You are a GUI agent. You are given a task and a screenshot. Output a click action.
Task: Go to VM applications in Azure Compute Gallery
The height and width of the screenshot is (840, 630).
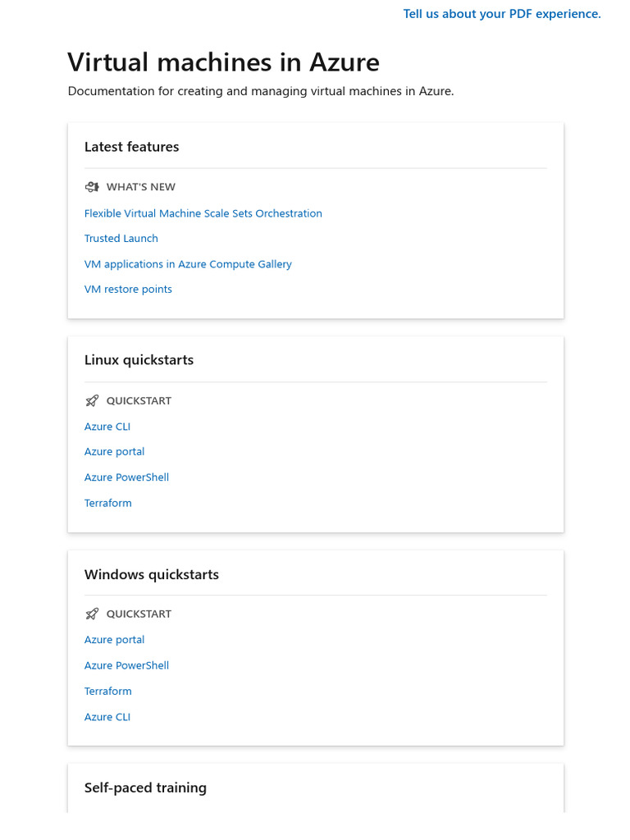pyautogui.click(x=188, y=264)
